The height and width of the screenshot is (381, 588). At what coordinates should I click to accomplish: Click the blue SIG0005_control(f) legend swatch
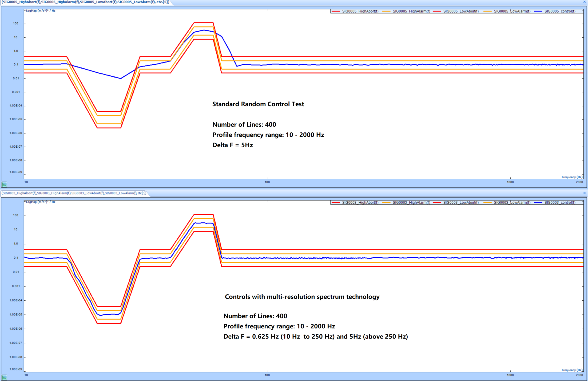(538, 11)
